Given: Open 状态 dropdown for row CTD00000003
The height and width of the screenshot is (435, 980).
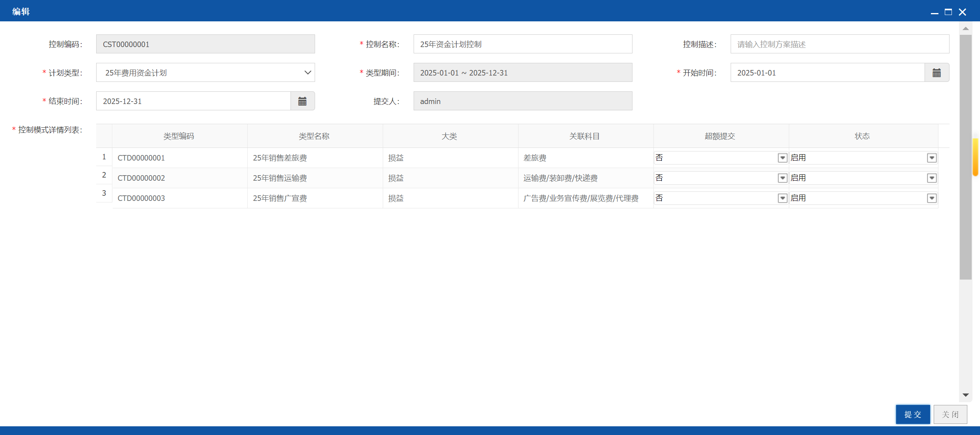Looking at the screenshot, I should pos(932,198).
